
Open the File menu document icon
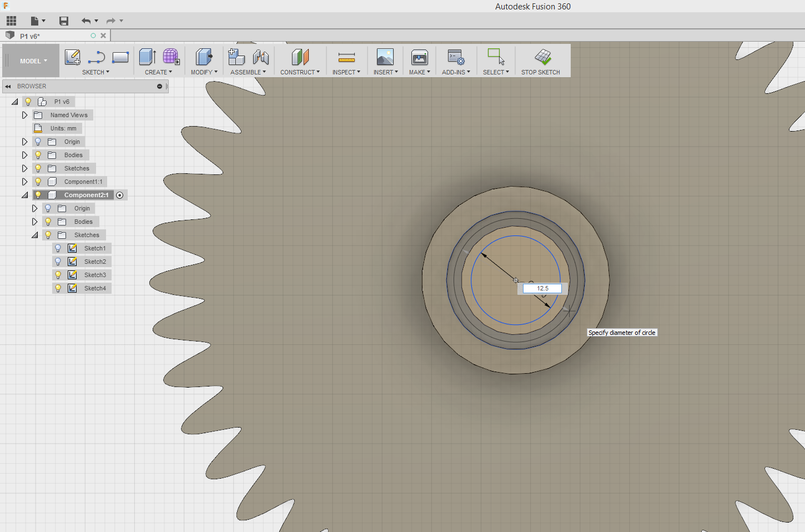(x=35, y=21)
